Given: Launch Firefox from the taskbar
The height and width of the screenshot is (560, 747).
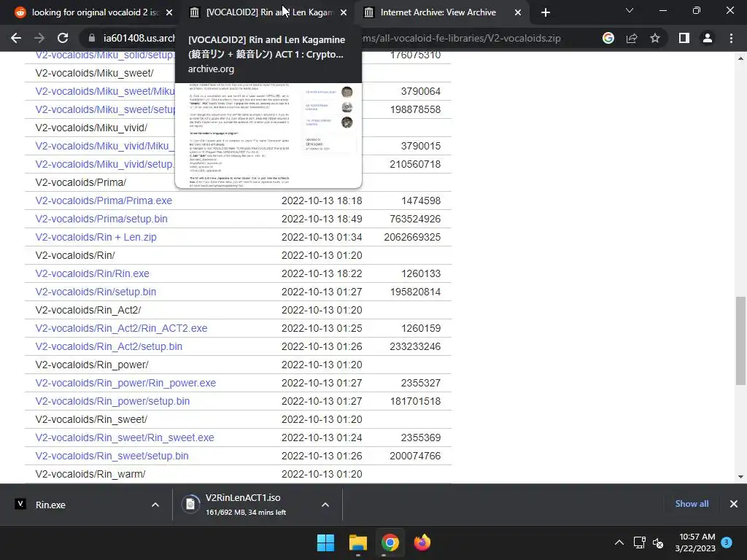Looking at the screenshot, I should 422,542.
